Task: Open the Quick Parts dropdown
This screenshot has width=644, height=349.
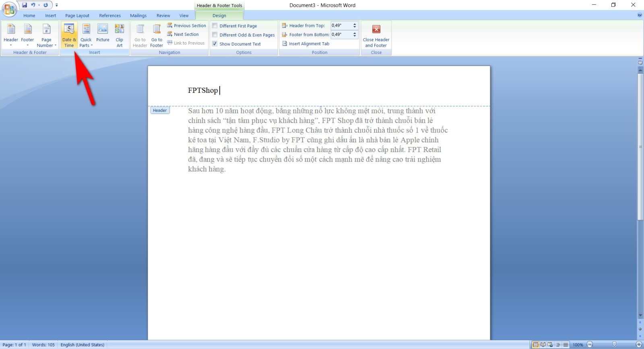Action: pyautogui.click(x=86, y=35)
